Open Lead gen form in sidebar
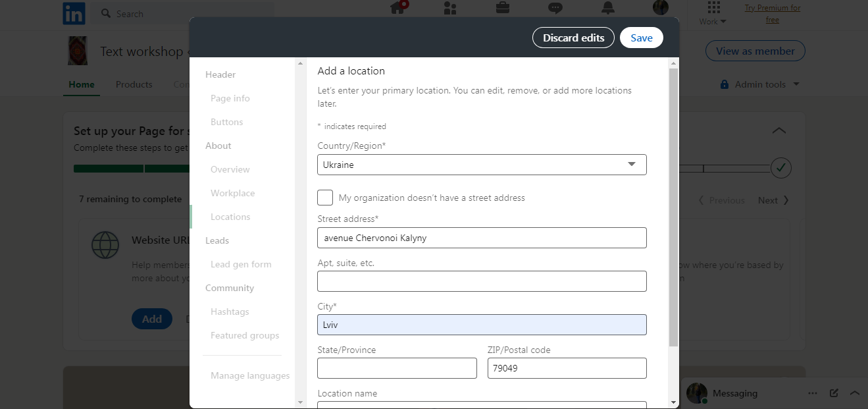This screenshot has height=409, width=868. point(241,264)
